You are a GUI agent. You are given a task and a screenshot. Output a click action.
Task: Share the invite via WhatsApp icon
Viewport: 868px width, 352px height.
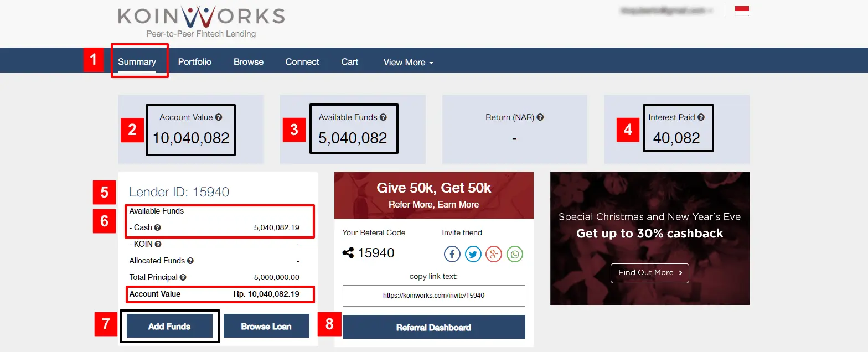pyautogui.click(x=515, y=254)
